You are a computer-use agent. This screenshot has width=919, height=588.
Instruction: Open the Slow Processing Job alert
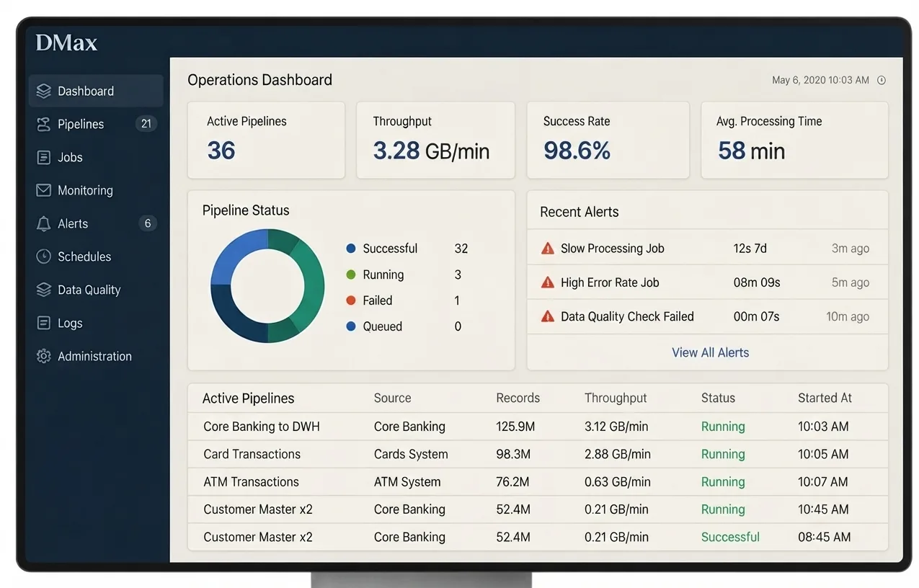[707, 249]
